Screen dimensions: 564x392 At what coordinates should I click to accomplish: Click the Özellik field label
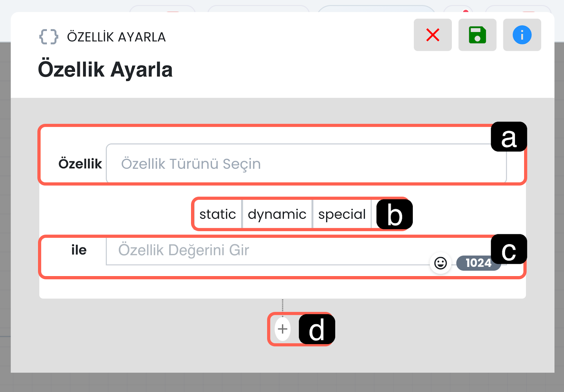pyautogui.click(x=80, y=164)
